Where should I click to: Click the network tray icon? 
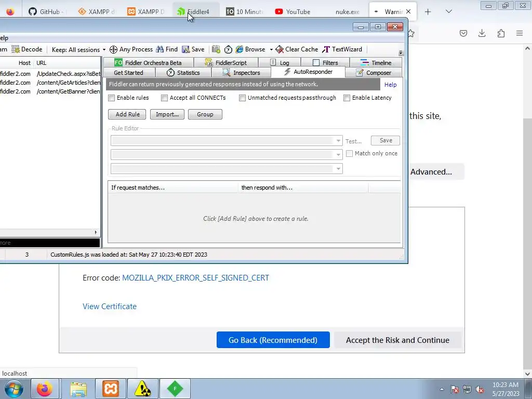[467, 389]
